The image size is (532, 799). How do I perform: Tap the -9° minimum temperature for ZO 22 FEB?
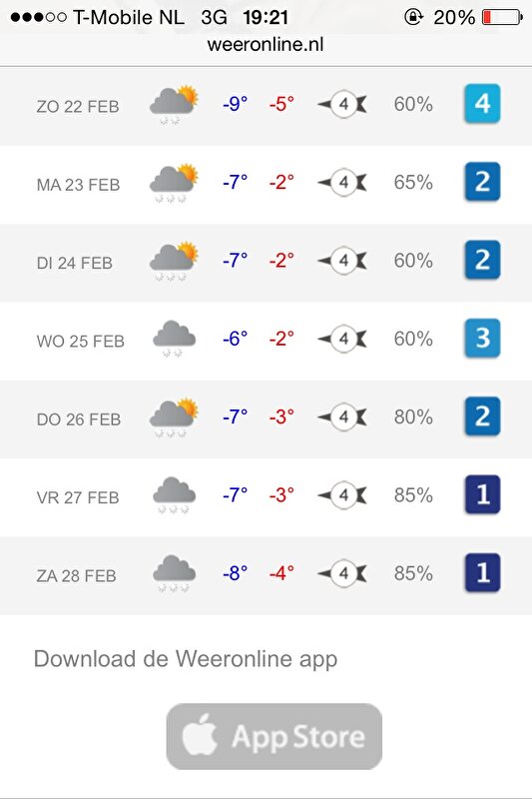236,104
